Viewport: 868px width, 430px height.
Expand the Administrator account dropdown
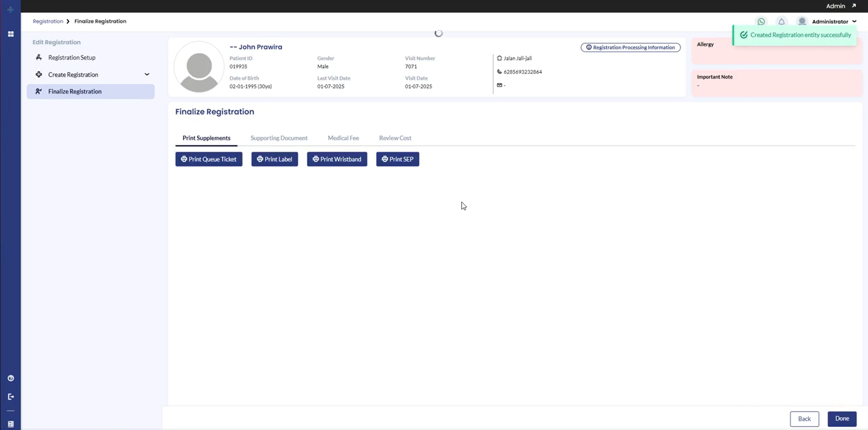(854, 22)
